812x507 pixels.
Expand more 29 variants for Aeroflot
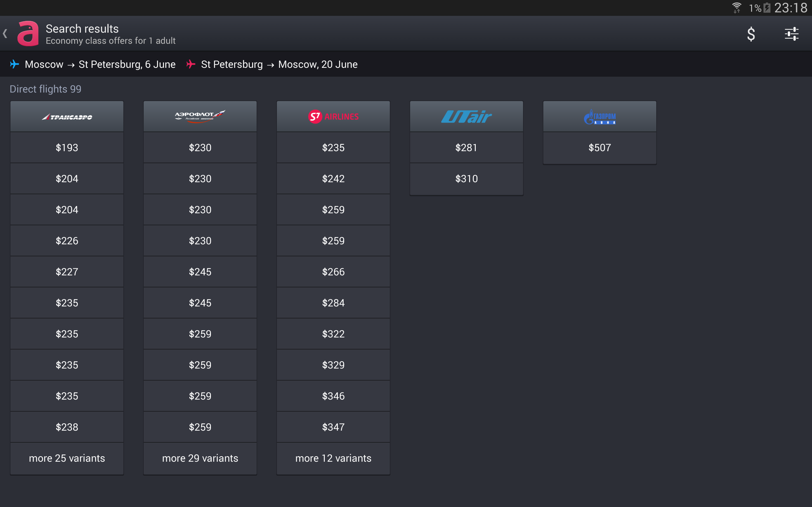pyautogui.click(x=200, y=458)
